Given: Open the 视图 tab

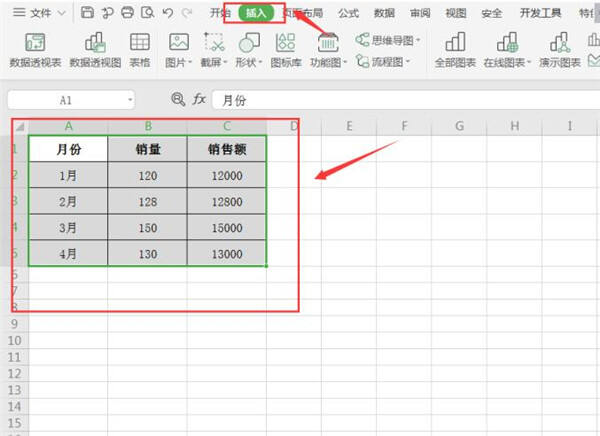Looking at the screenshot, I should tap(456, 13).
